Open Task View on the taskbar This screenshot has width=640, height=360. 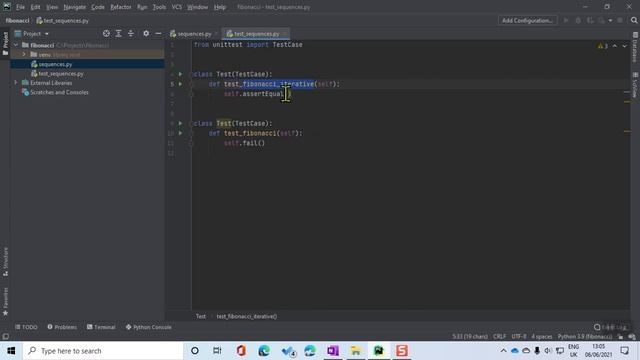click(x=217, y=351)
